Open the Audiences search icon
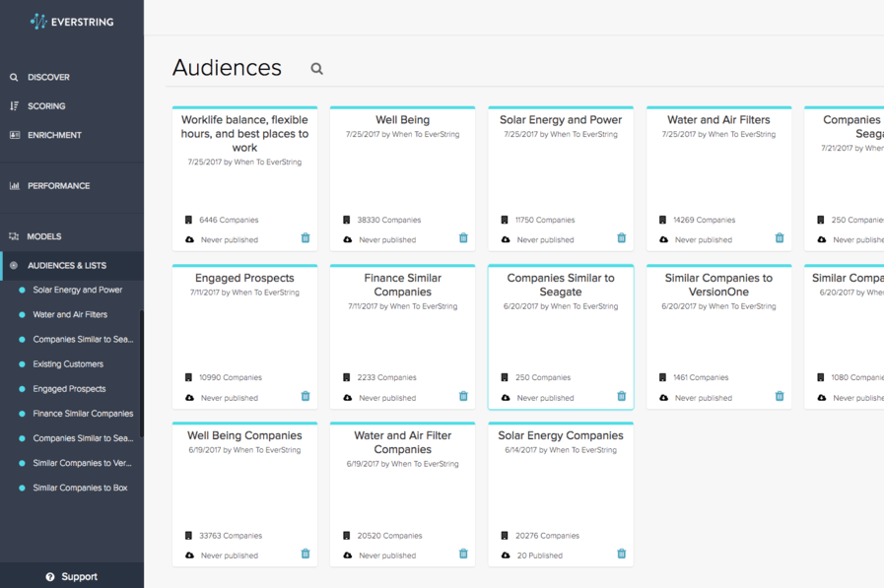Viewport: 884px width, 588px height. 317,69
